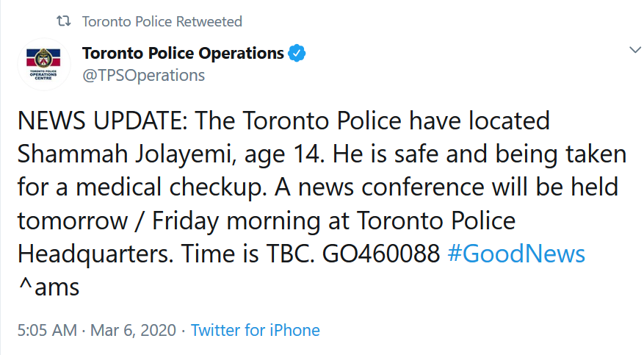Click the "NEWS UPDATE" text in tweet

[x=100, y=120]
